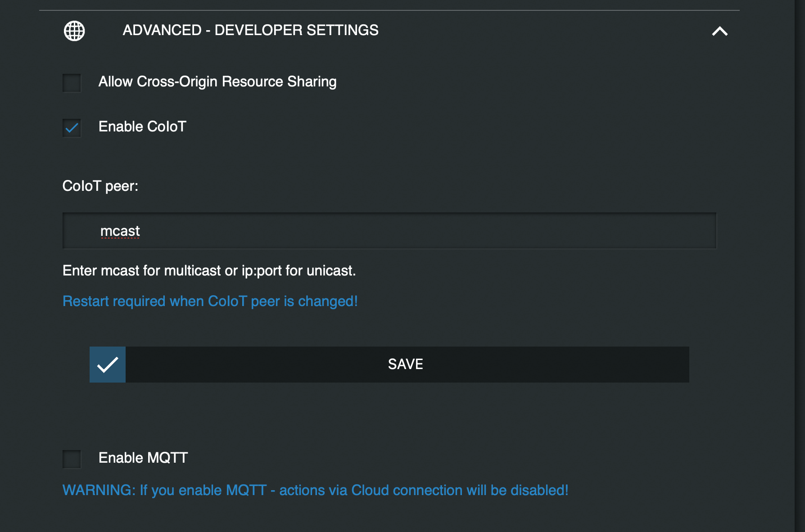The height and width of the screenshot is (532, 805).
Task: Click the Advanced - Developer Settings header
Action: [250, 30]
